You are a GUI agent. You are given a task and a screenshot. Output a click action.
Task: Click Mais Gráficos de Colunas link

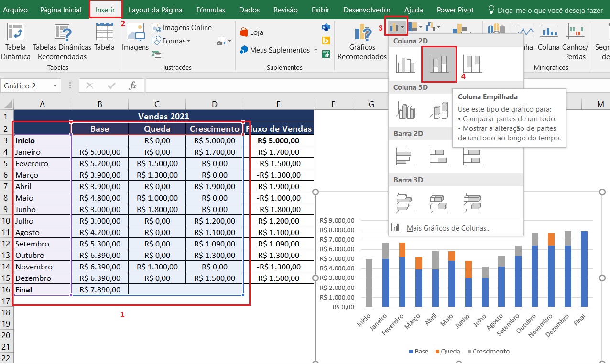click(447, 228)
